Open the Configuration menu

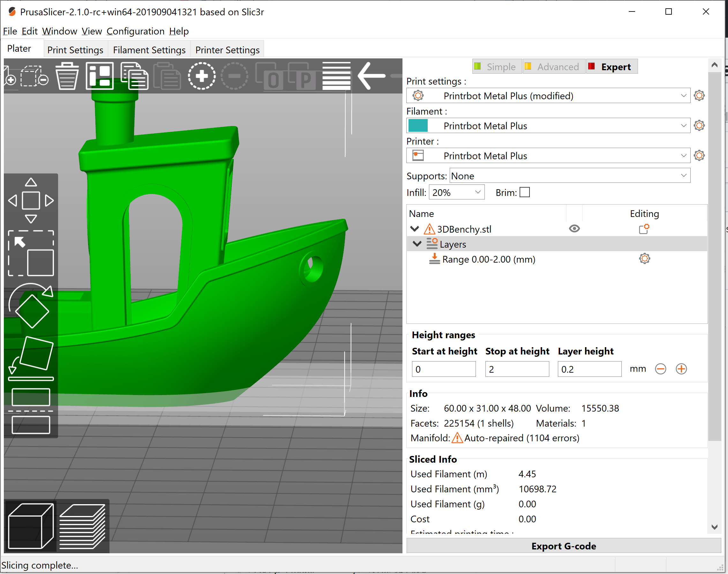[x=135, y=31]
